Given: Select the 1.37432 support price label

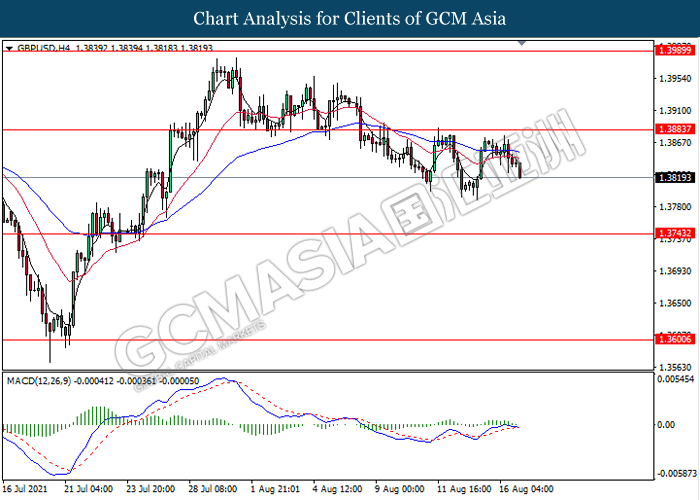Looking at the screenshot, I should [x=675, y=233].
